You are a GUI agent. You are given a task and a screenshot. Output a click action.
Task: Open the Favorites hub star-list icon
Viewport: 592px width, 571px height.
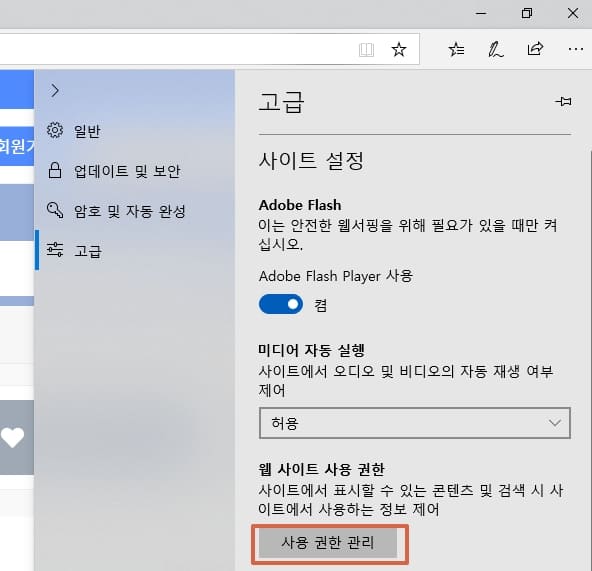click(456, 49)
